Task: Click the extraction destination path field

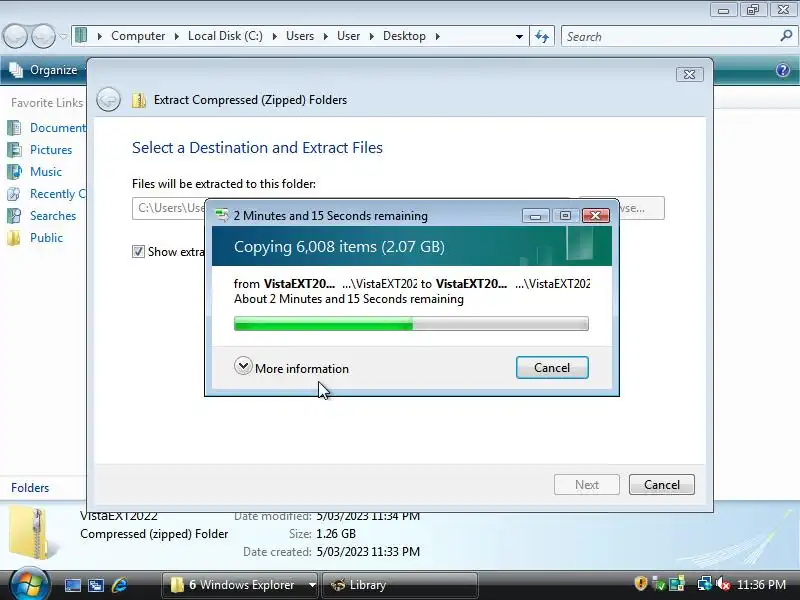Action: click(168, 208)
